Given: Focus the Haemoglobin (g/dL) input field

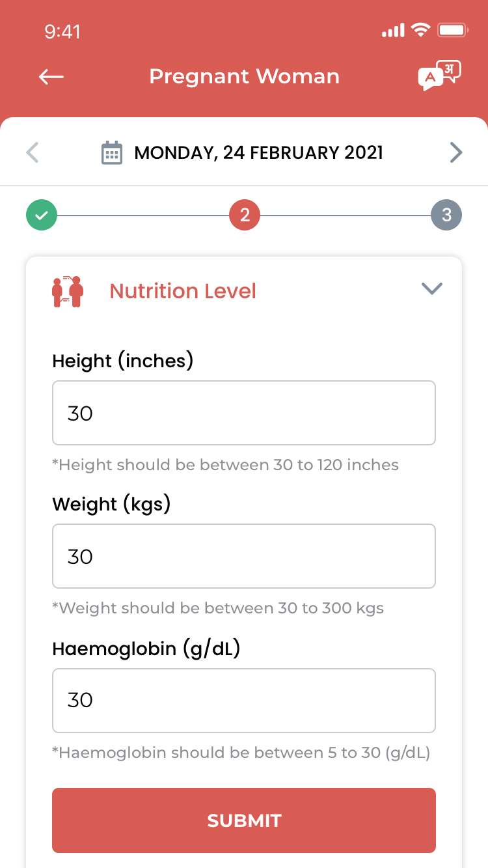Looking at the screenshot, I should [x=244, y=701].
